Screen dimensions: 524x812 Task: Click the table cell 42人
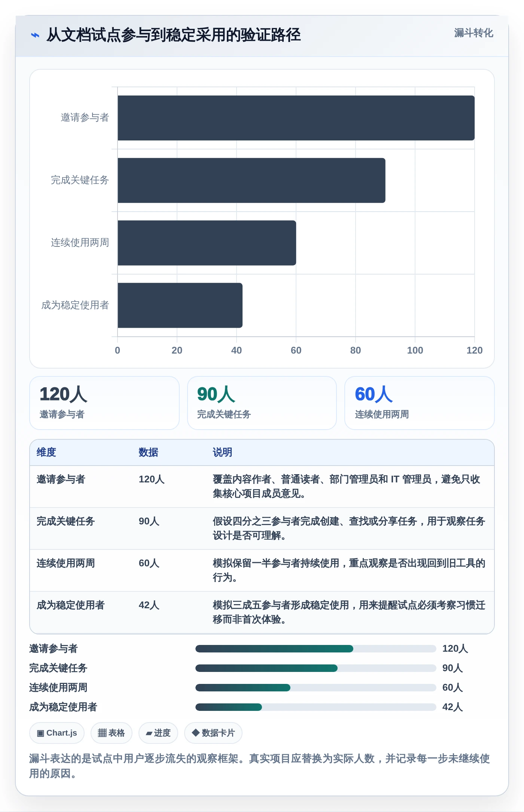(x=149, y=605)
